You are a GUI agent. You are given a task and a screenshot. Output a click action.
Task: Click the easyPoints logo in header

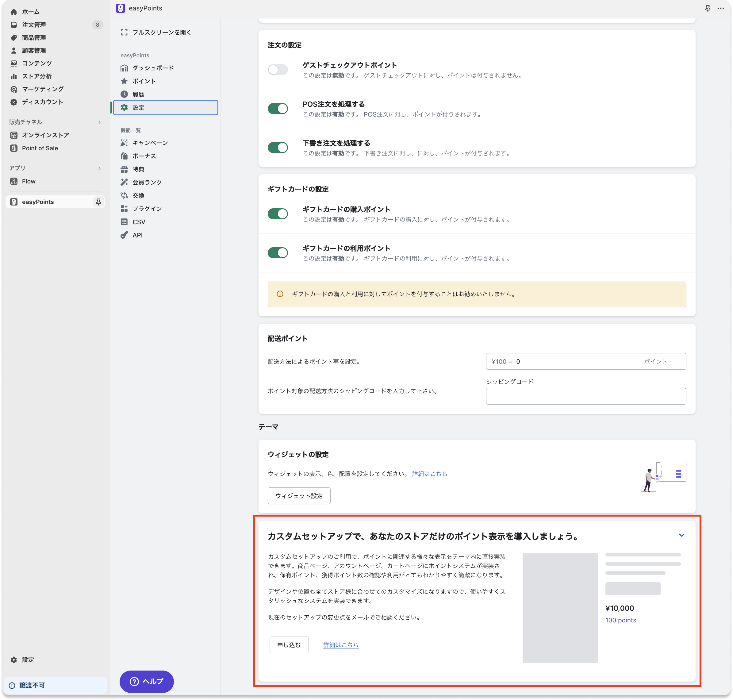coord(121,8)
